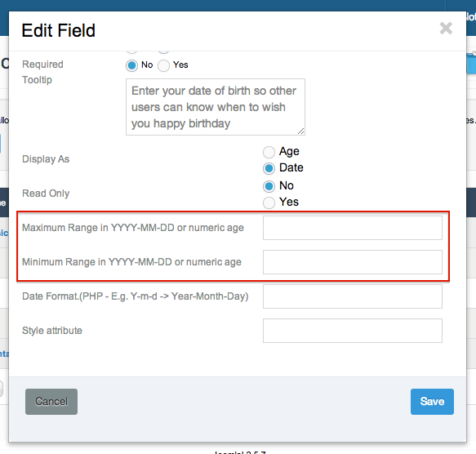This screenshot has height=454, width=476.
Task: Choose Date for Display As
Action: pyautogui.click(x=269, y=168)
